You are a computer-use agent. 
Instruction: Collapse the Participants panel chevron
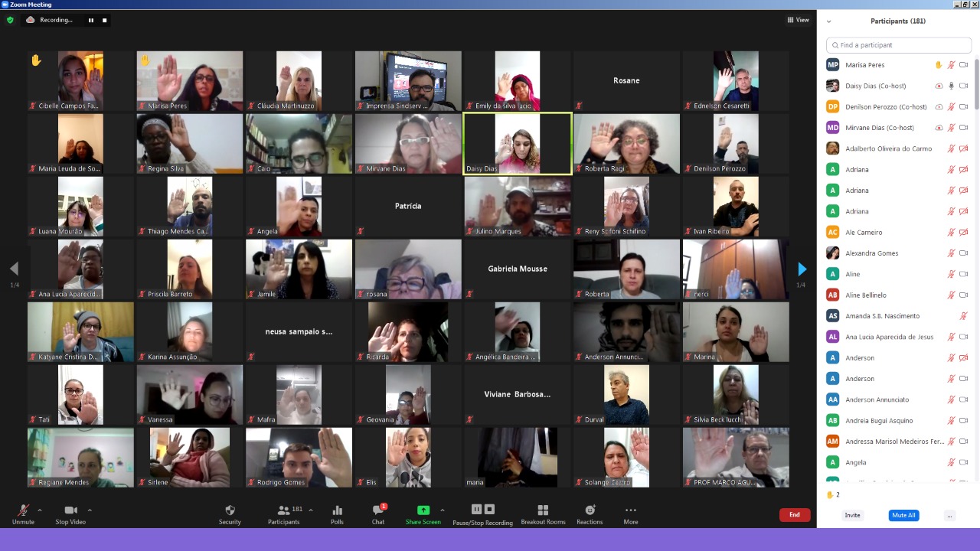828,21
